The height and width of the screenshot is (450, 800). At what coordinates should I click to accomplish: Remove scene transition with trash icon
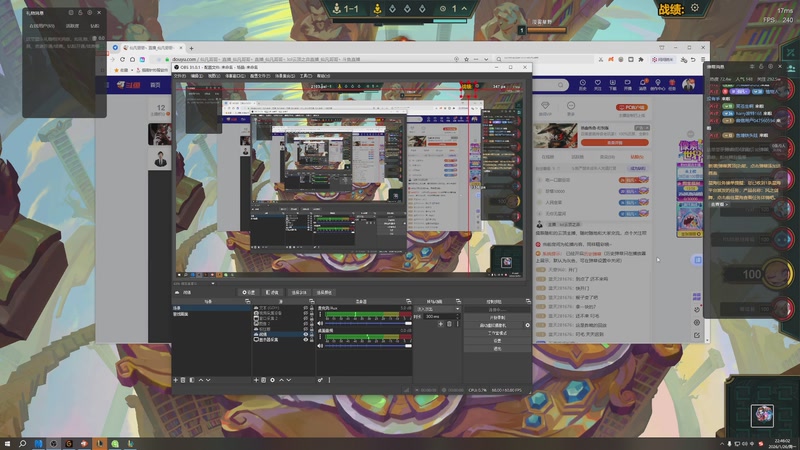click(449, 324)
